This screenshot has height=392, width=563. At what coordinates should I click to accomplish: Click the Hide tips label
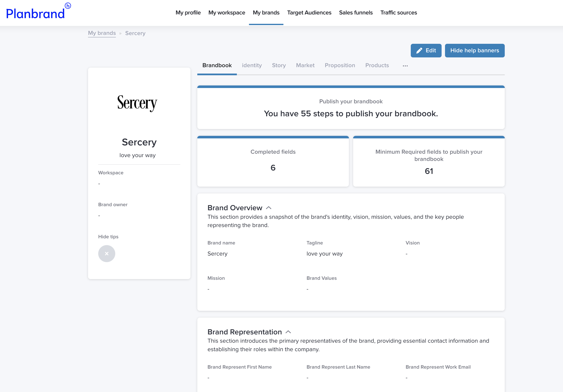108,237
